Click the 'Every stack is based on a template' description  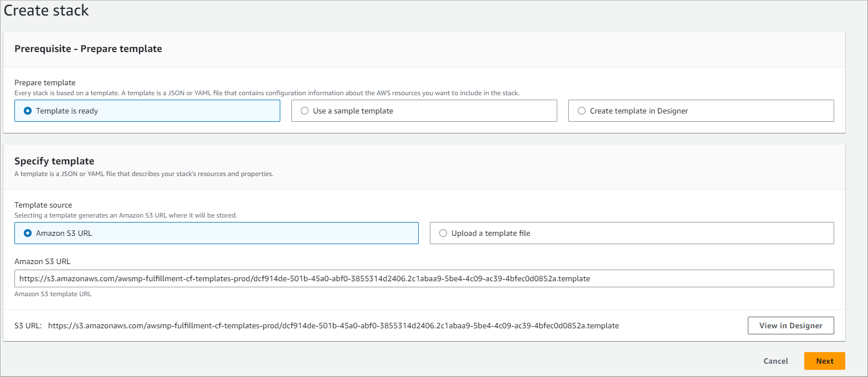tap(267, 92)
